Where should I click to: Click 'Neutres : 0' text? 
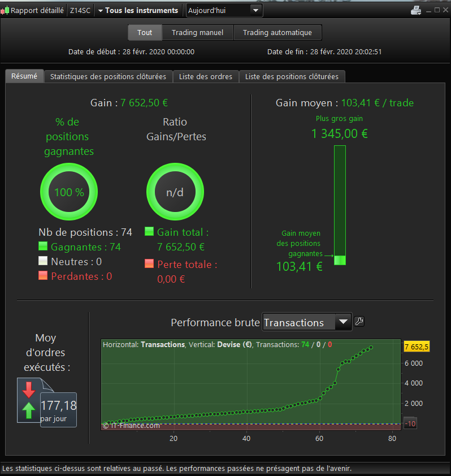click(x=76, y=261)
